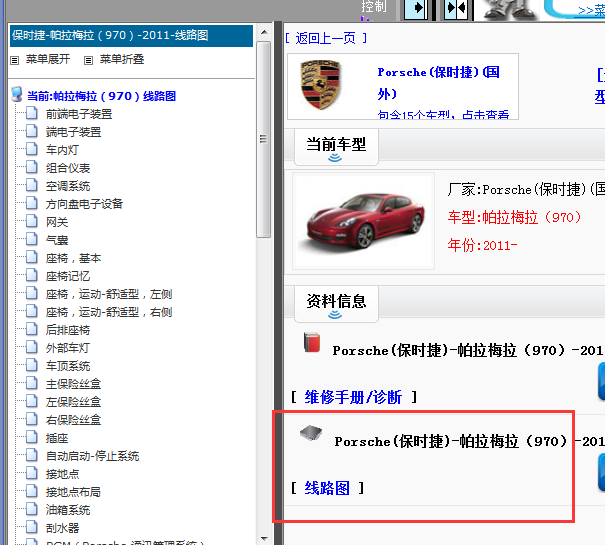605x545 pixels.
Task: Click the 年份:2011- text
Action: pyautogui.click(x=482, y=245)
